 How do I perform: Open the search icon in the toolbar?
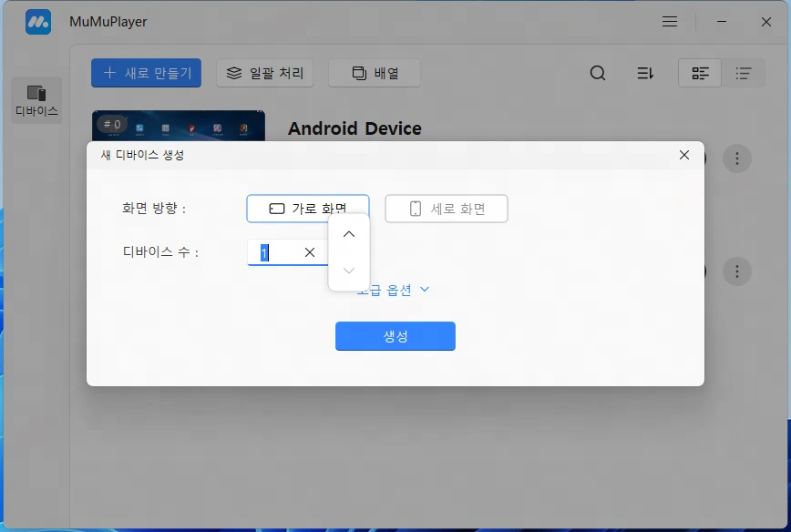click(x=598, y=73)
